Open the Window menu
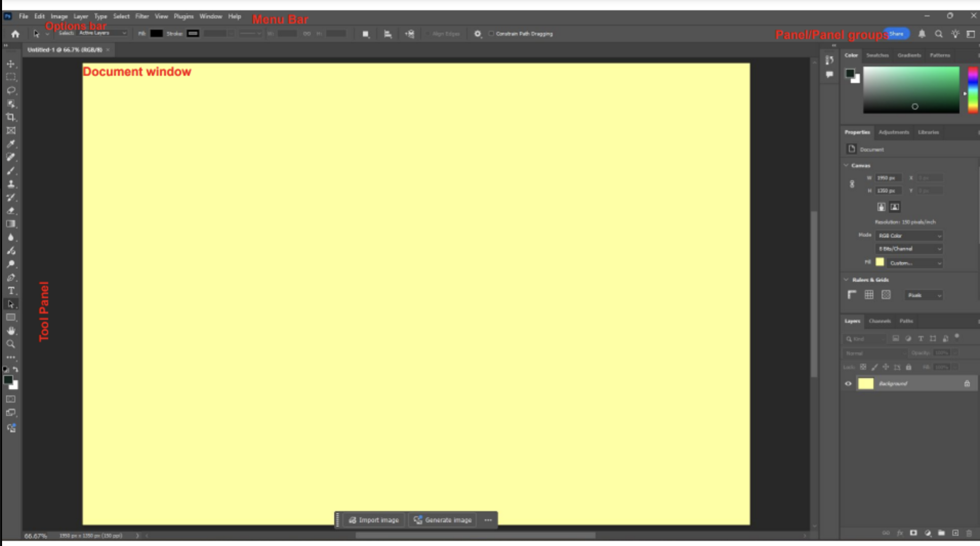 coord(211,16)
